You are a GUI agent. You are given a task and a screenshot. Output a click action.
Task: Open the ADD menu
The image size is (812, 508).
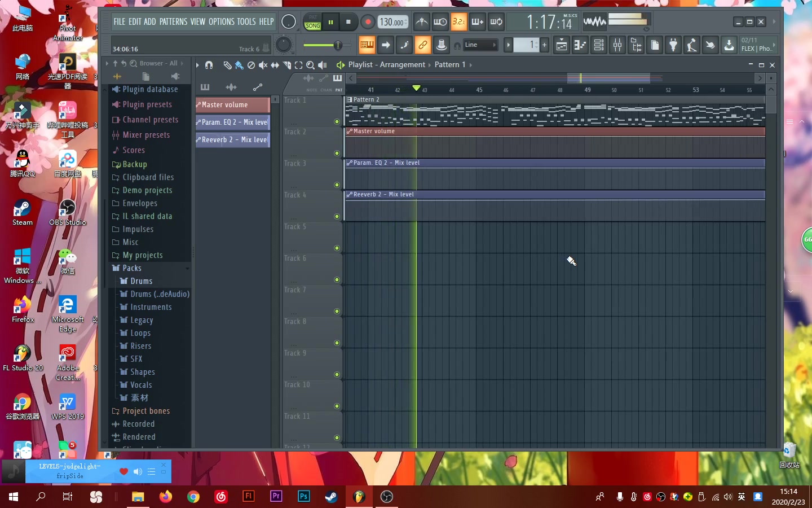150,22
